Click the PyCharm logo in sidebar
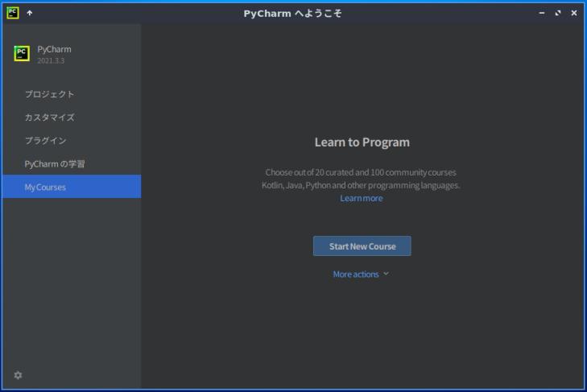 (22, 54)
